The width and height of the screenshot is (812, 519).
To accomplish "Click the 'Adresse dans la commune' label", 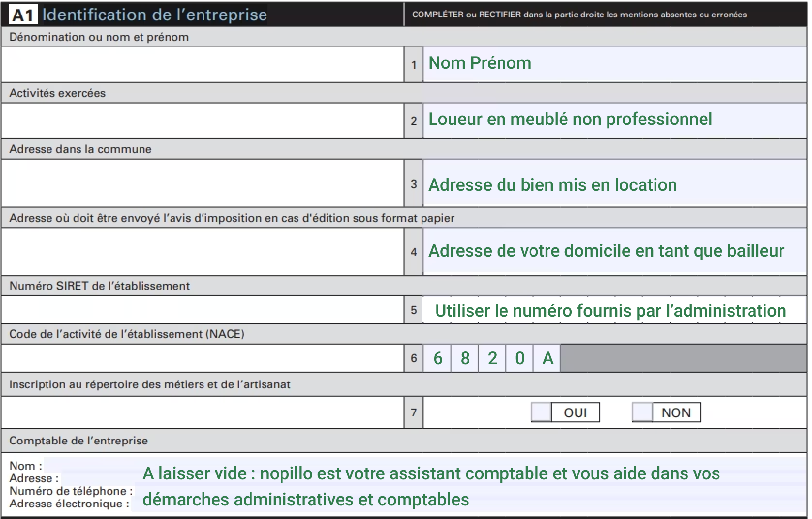I will pos(80,149).
